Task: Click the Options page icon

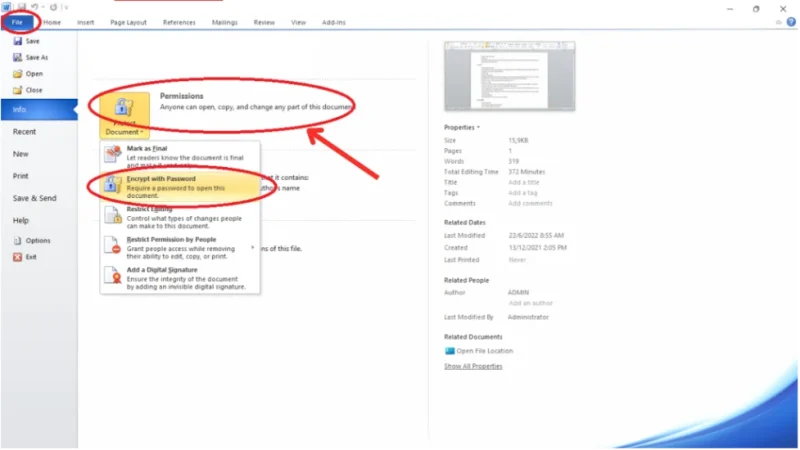Action: point(18,240)
